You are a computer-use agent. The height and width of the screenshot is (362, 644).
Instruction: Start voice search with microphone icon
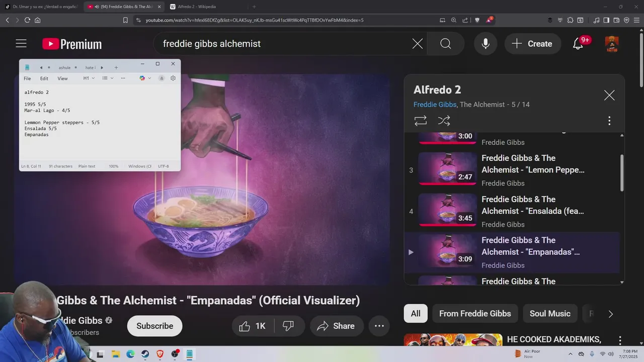point(486,44)
